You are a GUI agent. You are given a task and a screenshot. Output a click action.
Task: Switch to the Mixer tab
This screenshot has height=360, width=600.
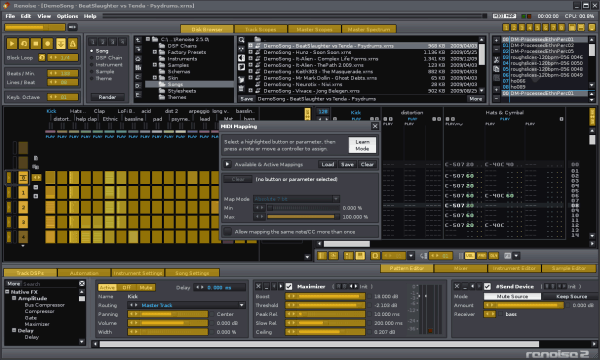coord(460,268)
